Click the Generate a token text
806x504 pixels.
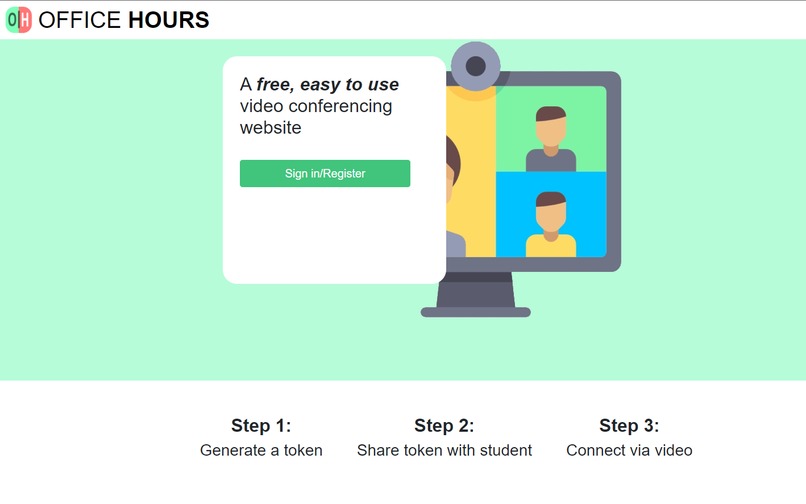[261, 450]
